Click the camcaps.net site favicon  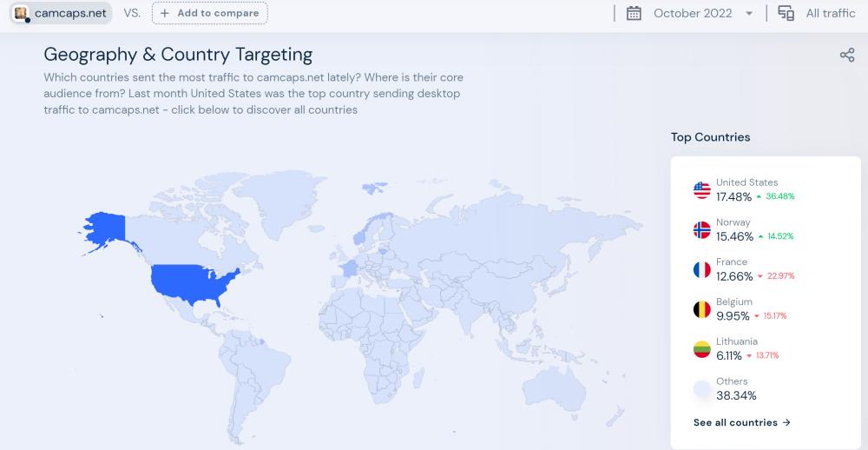[x=22, y=13]
